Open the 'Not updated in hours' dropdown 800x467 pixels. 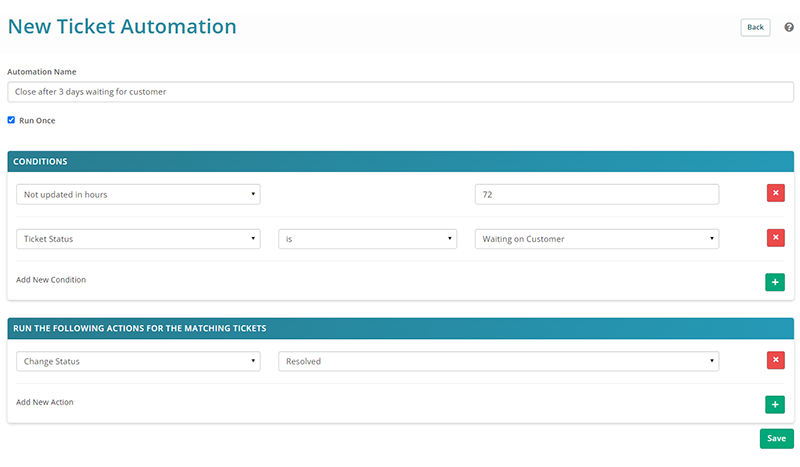coord(138,194)
